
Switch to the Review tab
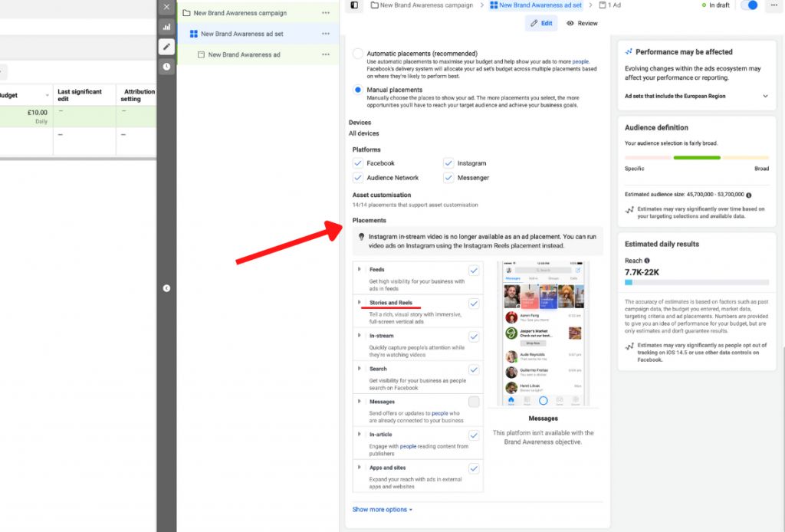click(x=582, y=23)
